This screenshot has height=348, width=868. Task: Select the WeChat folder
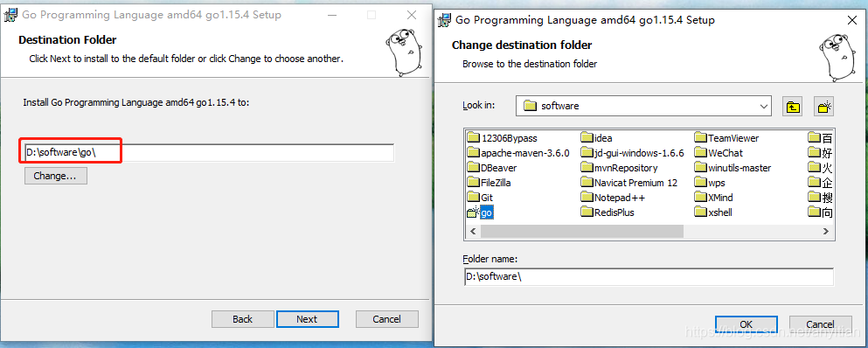tap(719, 153)
